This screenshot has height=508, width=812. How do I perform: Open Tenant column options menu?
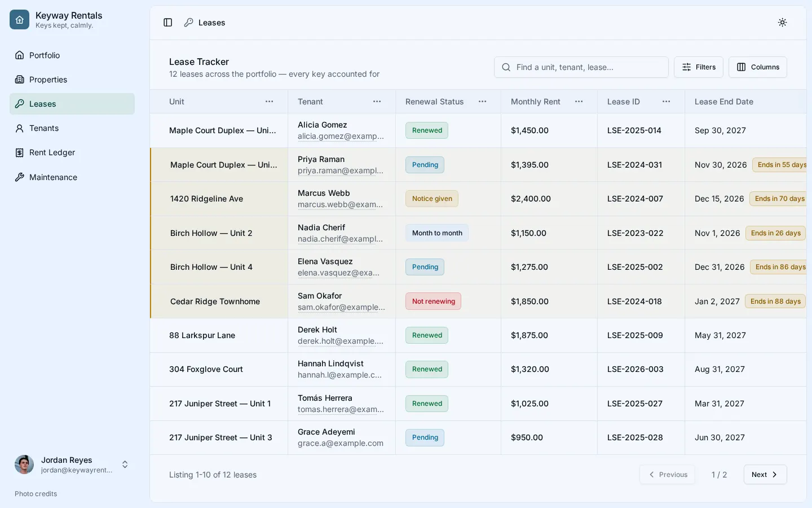(377, 102)
